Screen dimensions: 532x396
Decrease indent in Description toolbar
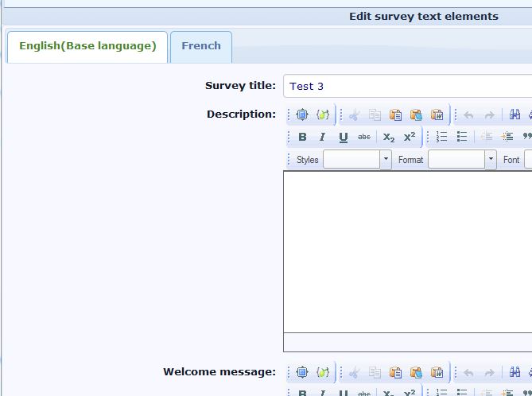(x=486, y=137)
